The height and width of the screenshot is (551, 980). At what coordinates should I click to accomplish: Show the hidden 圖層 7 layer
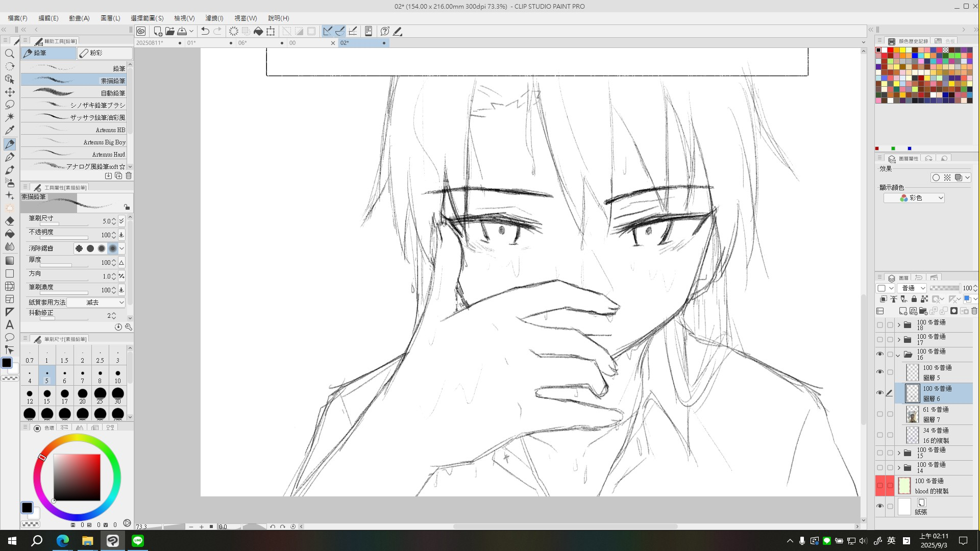pyautogui.click(x=880, y=414)
